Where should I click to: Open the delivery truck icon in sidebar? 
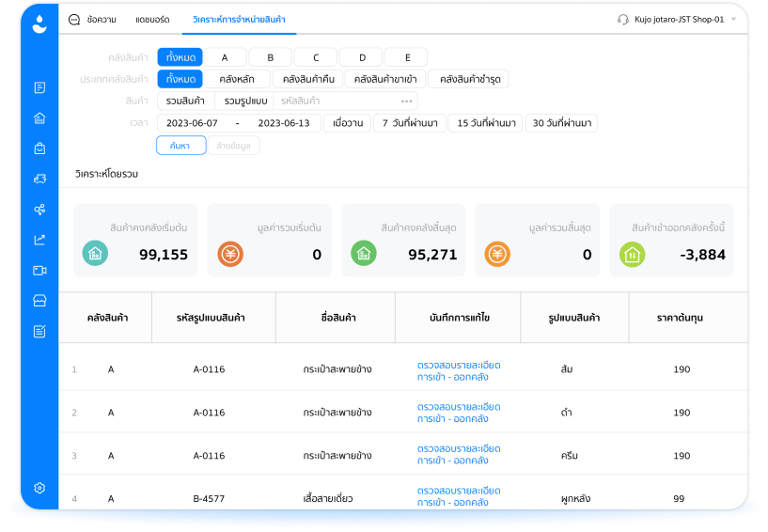pyautogui.click(x=39, y=179)
